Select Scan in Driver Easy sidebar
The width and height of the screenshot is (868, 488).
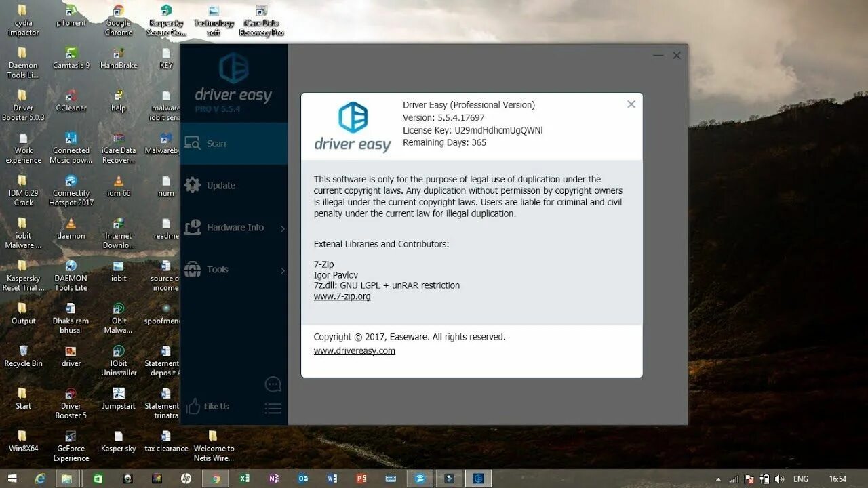click(x=233, y=144)
